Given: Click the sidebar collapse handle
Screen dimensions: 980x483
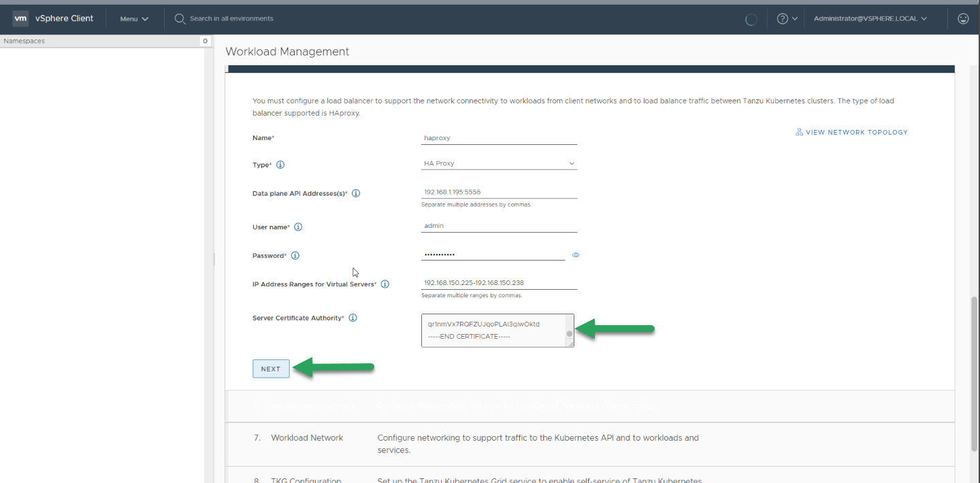Looking at the screenshot, I should pos(214,259).
